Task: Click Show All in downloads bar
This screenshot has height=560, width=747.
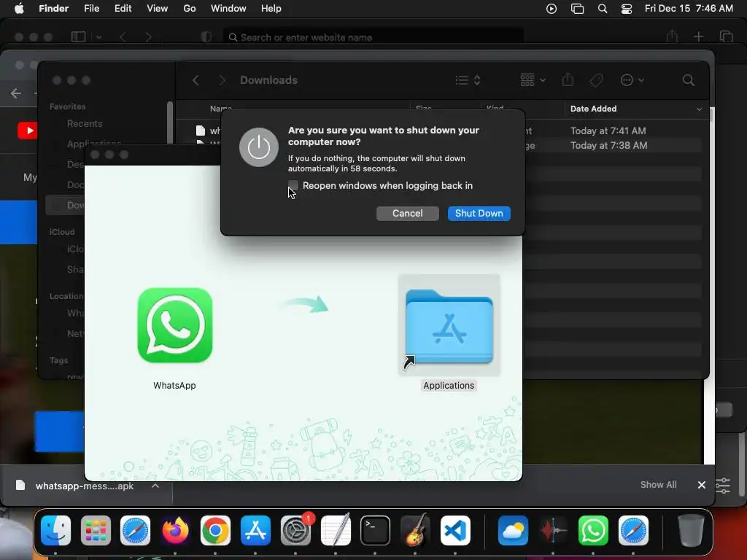Action: [659, 485]
